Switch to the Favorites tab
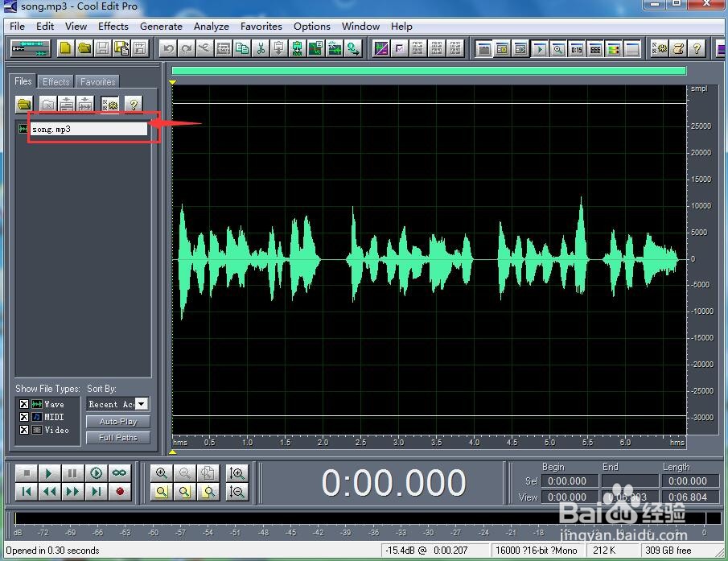Screen dimensions: 728x561 click(97, 82)
